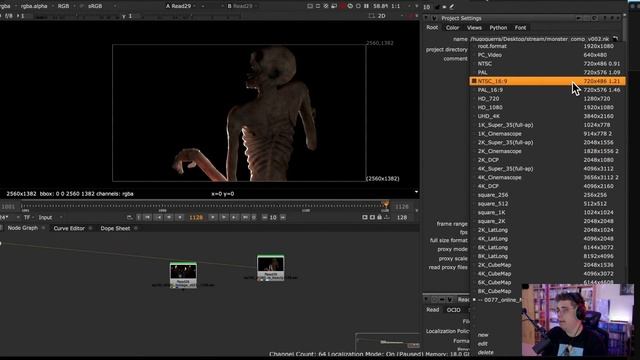Click the timeline lock icon
The width and height of the screenshot is (640, 360).
[379, 218]
